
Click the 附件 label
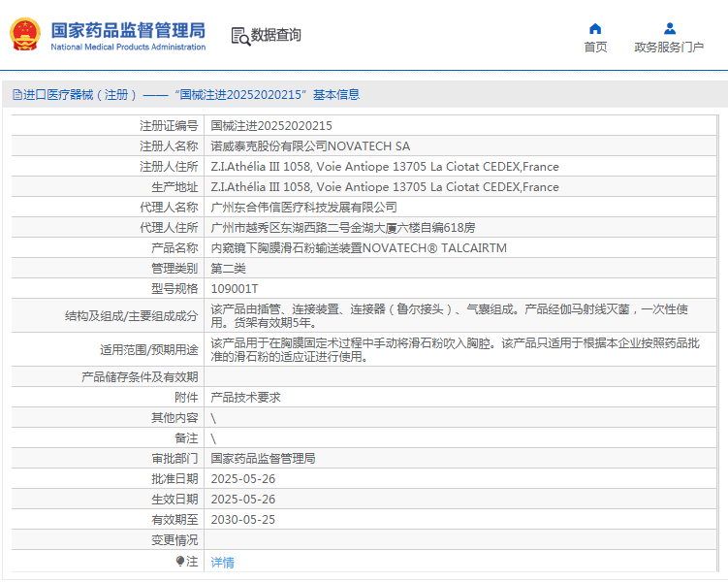pyautogui.click(x=186, y=397)
